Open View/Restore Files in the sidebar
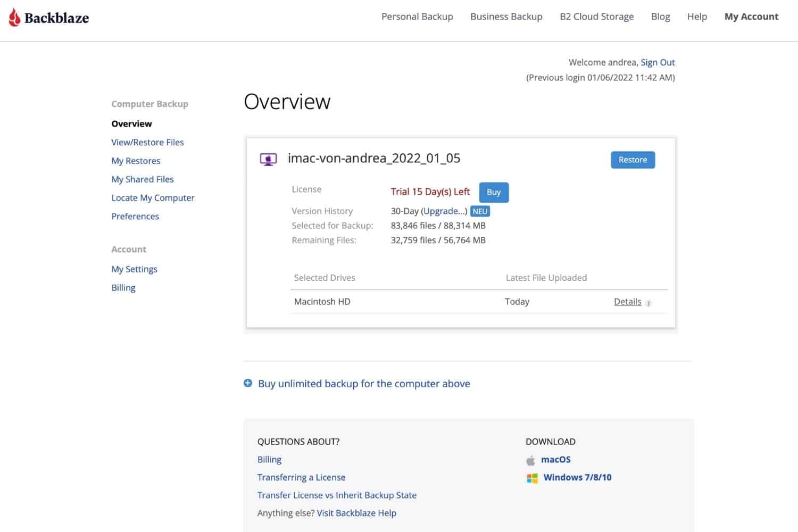 (147, 142)
